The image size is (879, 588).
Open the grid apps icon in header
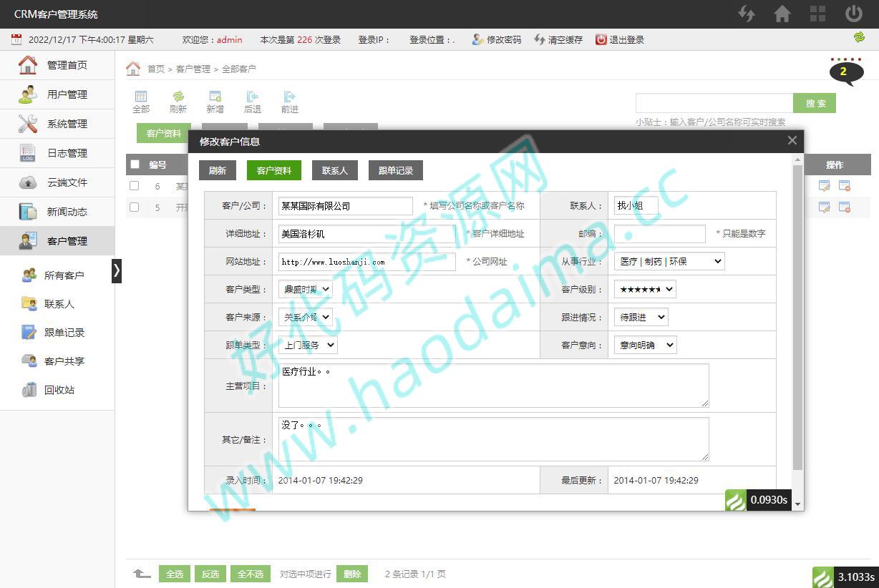tap(818, 14)
